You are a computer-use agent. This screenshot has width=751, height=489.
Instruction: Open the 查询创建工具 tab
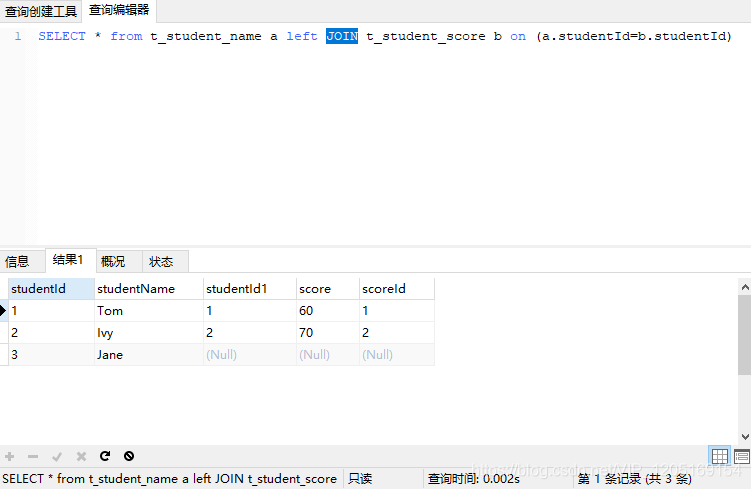pyautogui.click(x=41, y=11)
